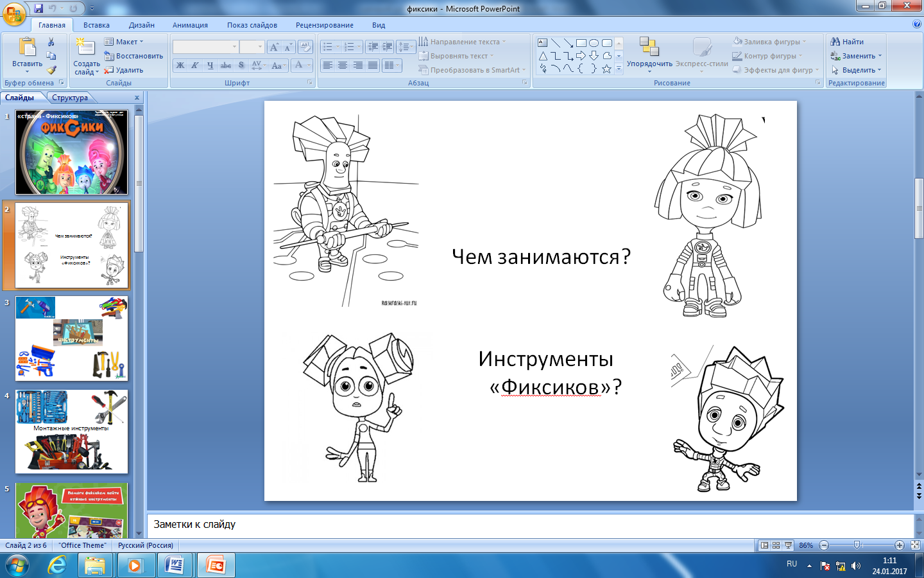The width and height of the screenshot is (924, 578).
Task: Open Word from the Windows taskbar
Action: pyautogui.click(x=175, y=565)
